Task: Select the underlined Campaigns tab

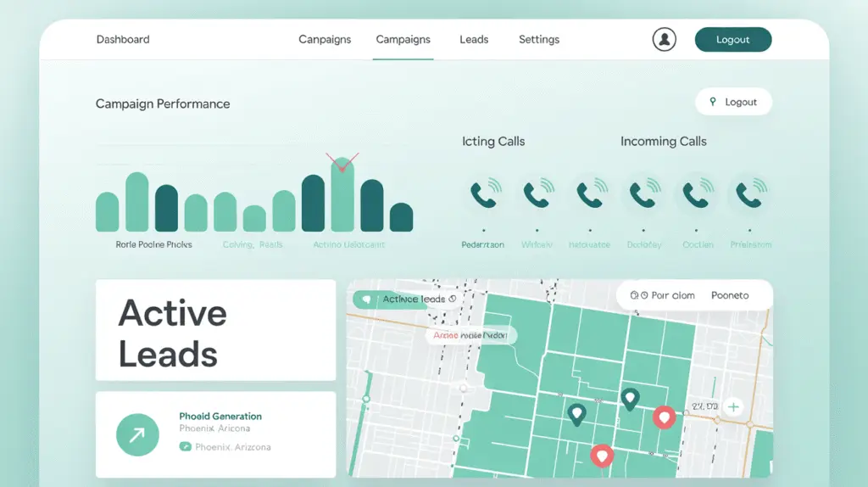Action: pos(403,39)
